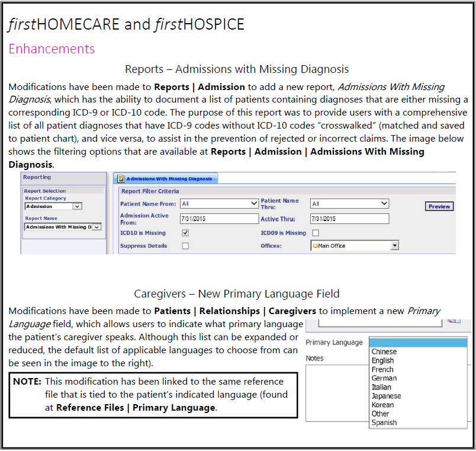The width and height of the screenshot is (476, 451).
Task: Click the small icon above the language list
Action: (453, 320)
